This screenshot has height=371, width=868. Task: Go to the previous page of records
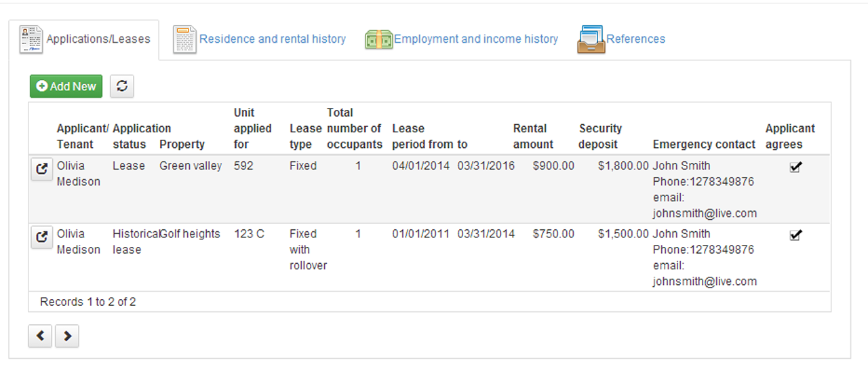click(40, 336)
